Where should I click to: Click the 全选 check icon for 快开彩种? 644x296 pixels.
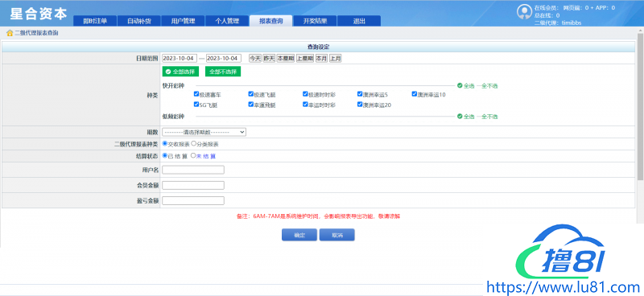460,86
